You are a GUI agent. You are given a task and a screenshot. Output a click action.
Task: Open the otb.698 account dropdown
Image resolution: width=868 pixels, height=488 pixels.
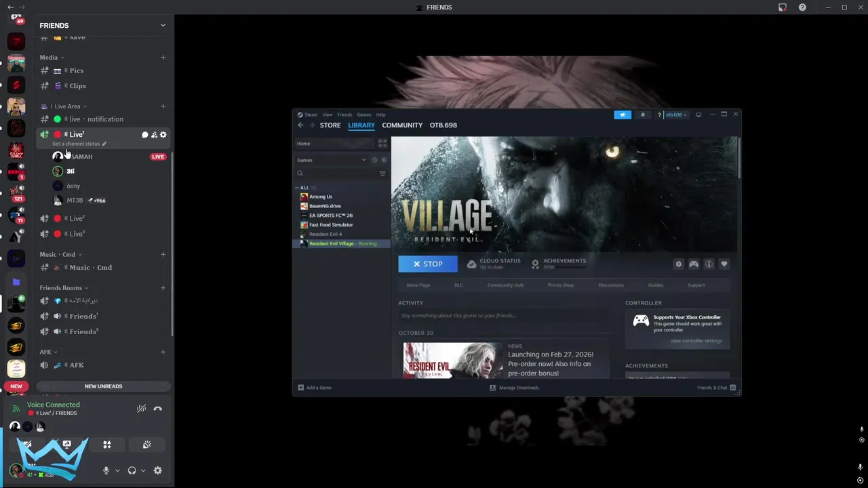676,115
